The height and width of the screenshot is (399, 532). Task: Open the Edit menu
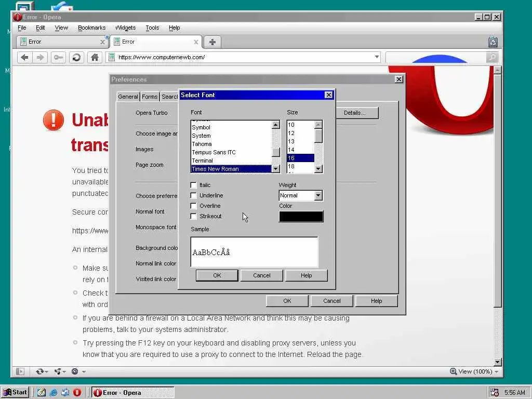tap(41, 28)
